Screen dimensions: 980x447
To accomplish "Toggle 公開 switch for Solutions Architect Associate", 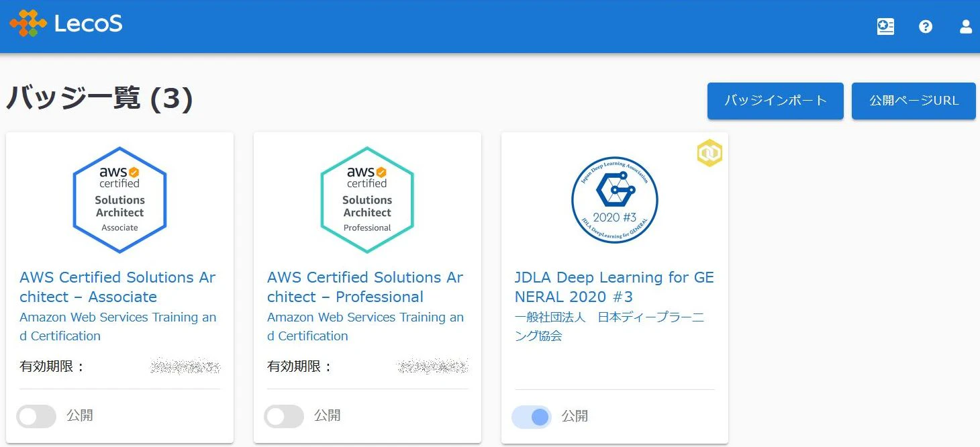I will pyautogui.click(x=36, y=416).
